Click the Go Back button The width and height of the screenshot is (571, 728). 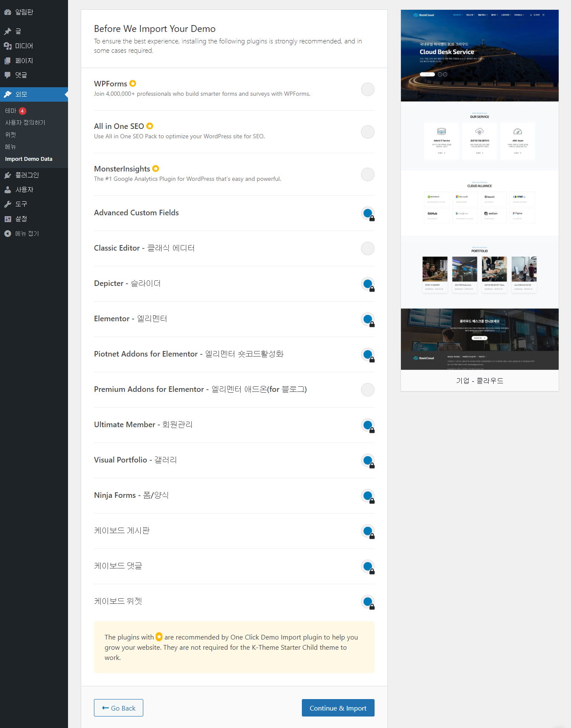(119, 708)
